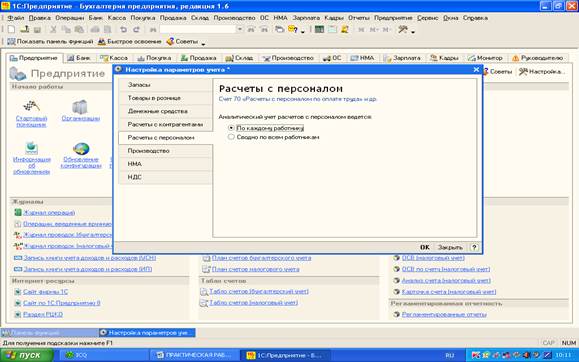This screenshot has width=579, height=362.
Task: Open Товары в рознице section
Action: coord(165,98)
